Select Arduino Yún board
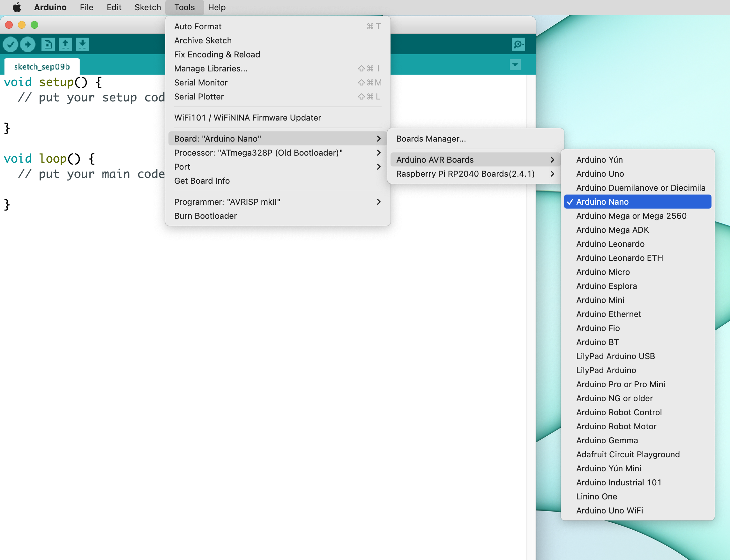 637,160
